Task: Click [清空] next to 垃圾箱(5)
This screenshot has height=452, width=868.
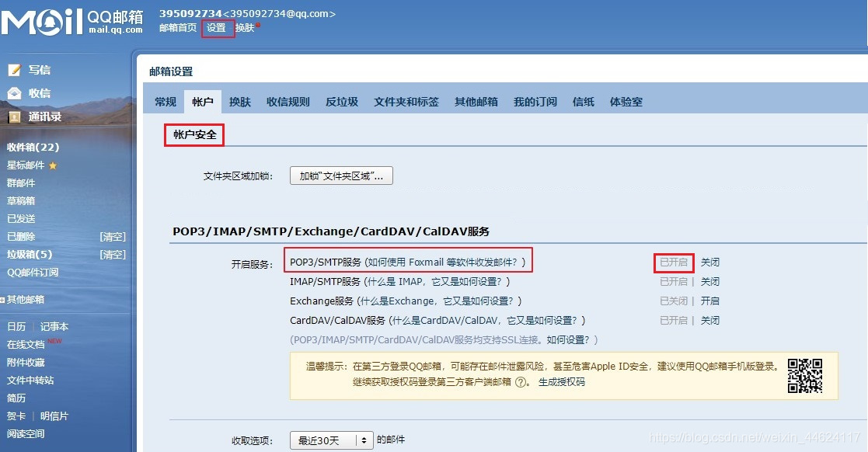Action: tap(113, 255)
